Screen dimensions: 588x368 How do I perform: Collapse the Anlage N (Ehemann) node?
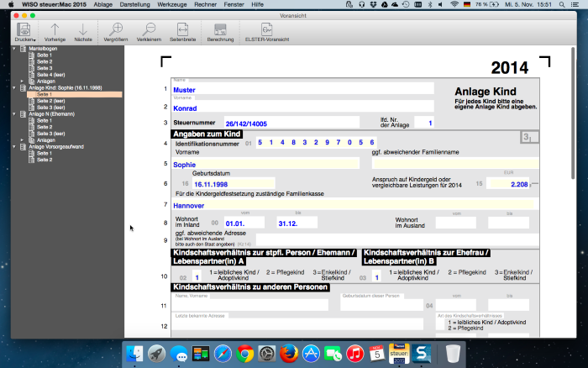coord(14,114)
